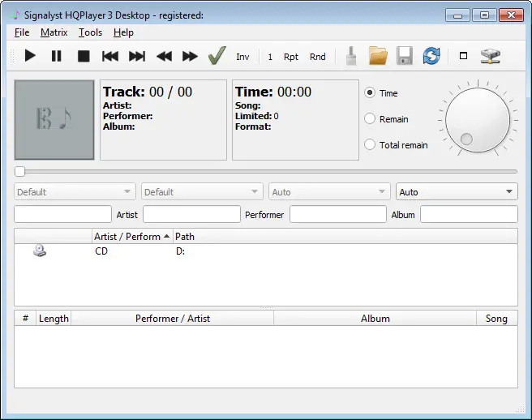532x420 pixels.
Task: Click the Artist filter input field
Action: tap(191, 214)
